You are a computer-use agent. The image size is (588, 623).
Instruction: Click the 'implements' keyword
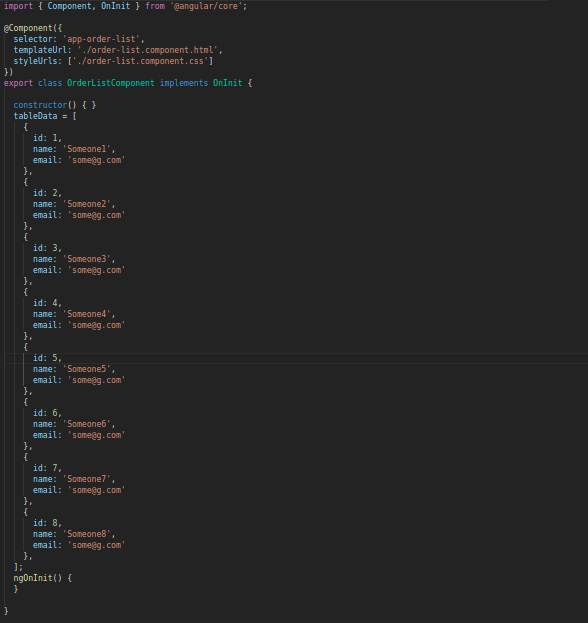[184, 83]
